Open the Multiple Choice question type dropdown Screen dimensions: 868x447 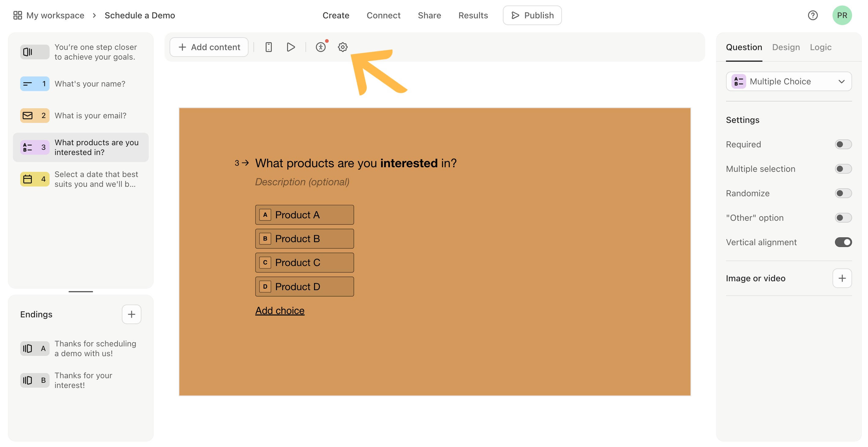788,81
